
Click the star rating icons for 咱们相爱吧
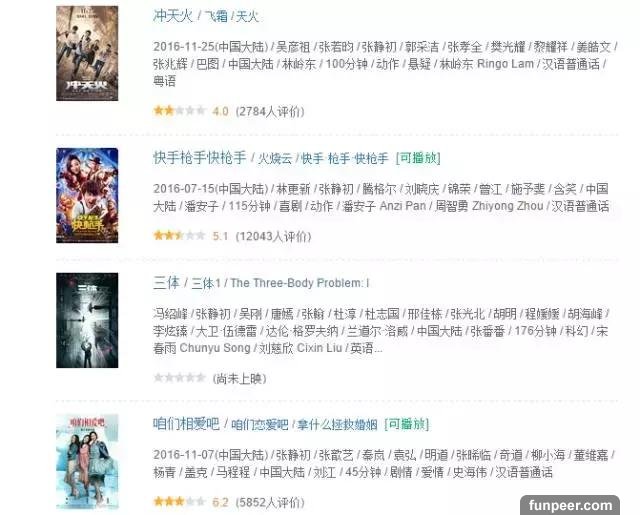[179, 502]
